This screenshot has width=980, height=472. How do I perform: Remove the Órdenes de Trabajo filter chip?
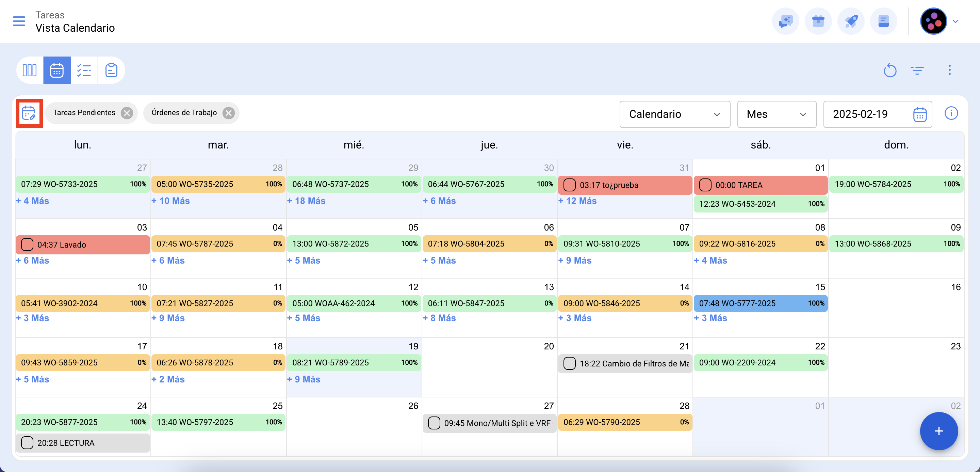coord(229,113)
